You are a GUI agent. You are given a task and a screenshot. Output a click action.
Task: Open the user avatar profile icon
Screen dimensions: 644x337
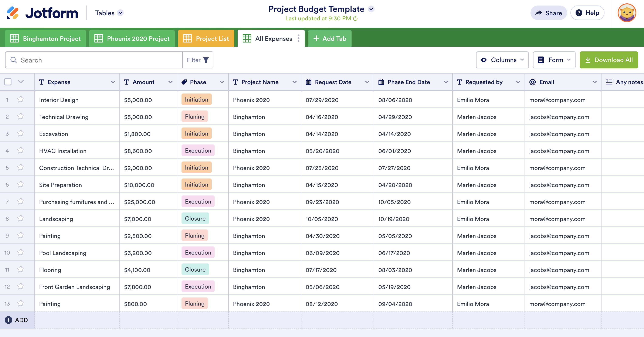click(627, 13)
